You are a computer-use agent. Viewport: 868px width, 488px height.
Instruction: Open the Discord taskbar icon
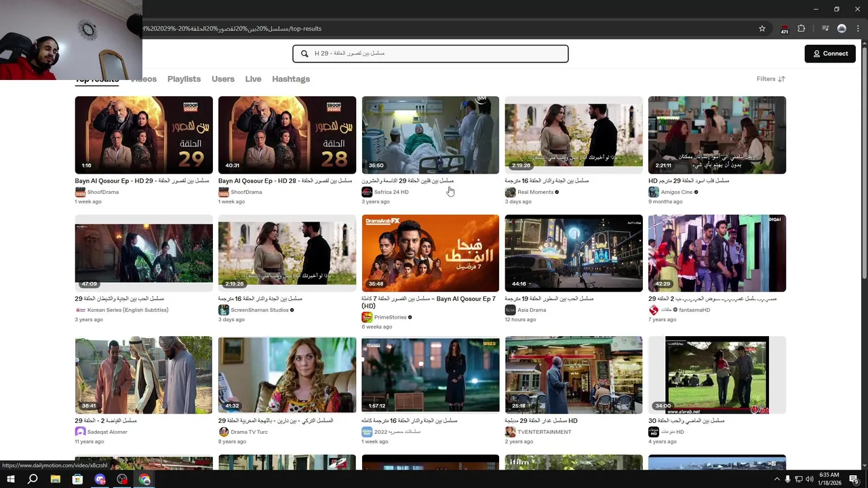tap(100, 479)
